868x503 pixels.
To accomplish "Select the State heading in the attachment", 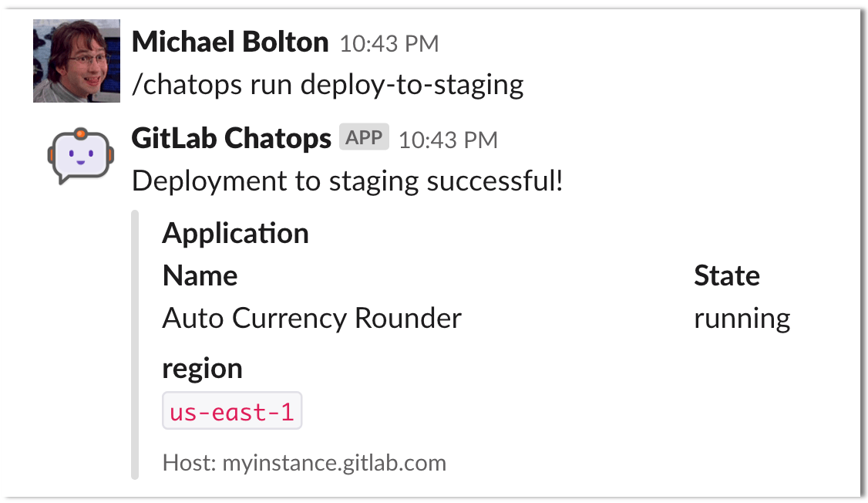I will (726, 275).
